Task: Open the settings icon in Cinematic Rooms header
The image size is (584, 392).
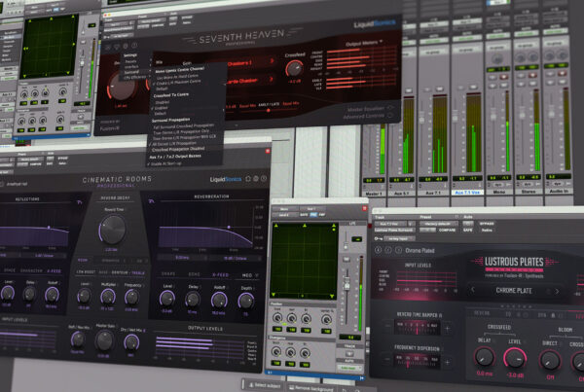Action: pyautogui.click(x=256, y=179)
